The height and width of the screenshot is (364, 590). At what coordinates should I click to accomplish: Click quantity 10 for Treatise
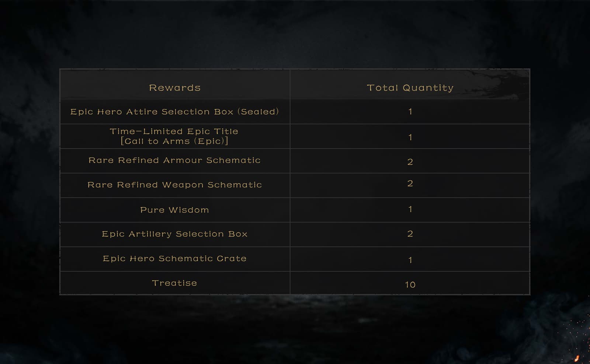pos(410,284)
